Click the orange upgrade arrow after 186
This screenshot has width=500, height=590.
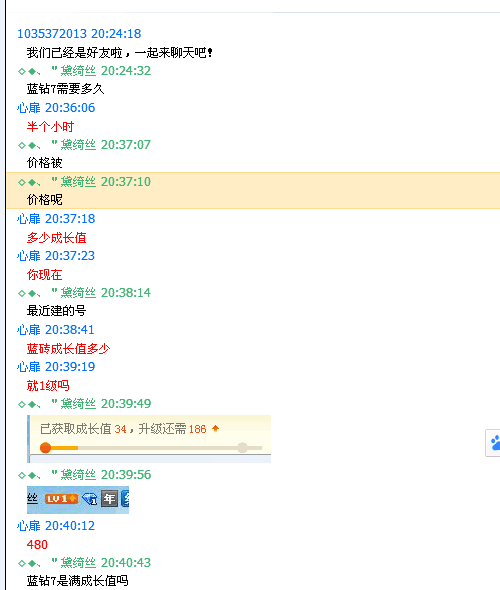pyautogui.click(x=216, y=429)
